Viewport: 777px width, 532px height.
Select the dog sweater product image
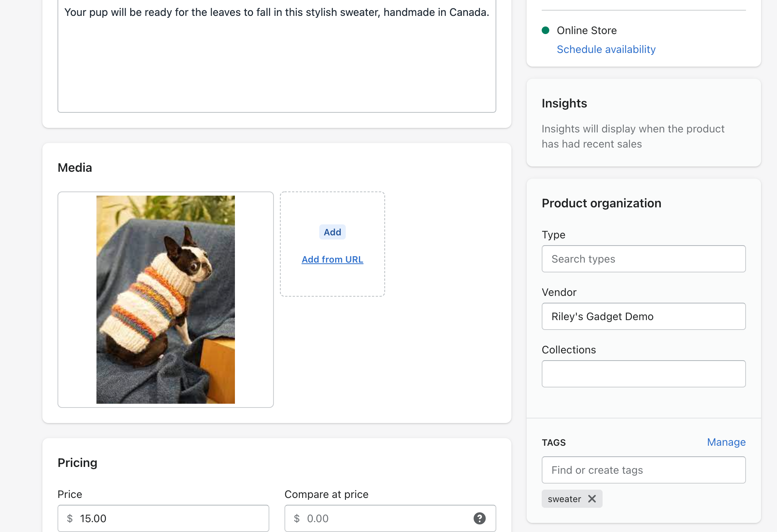click(x=166, y=300)
